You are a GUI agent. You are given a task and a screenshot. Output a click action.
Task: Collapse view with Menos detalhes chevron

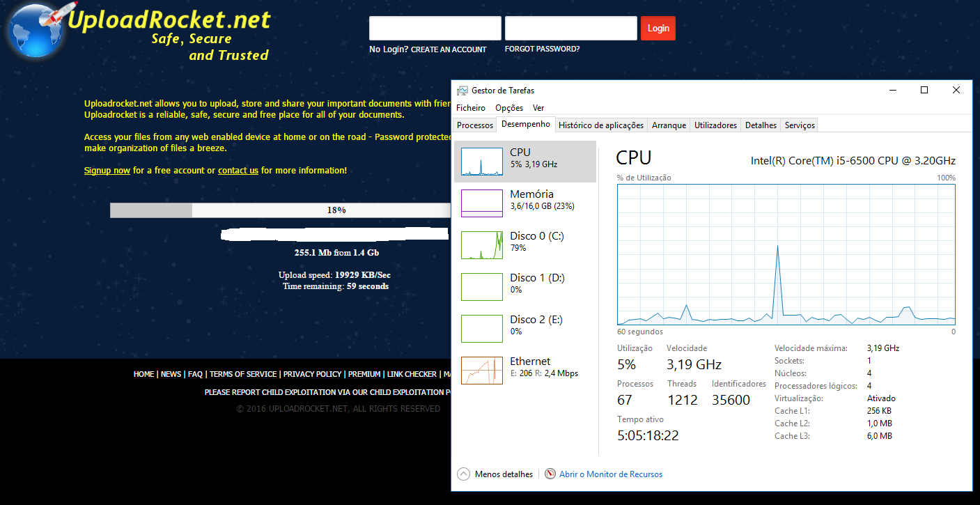tap(464, 474)
